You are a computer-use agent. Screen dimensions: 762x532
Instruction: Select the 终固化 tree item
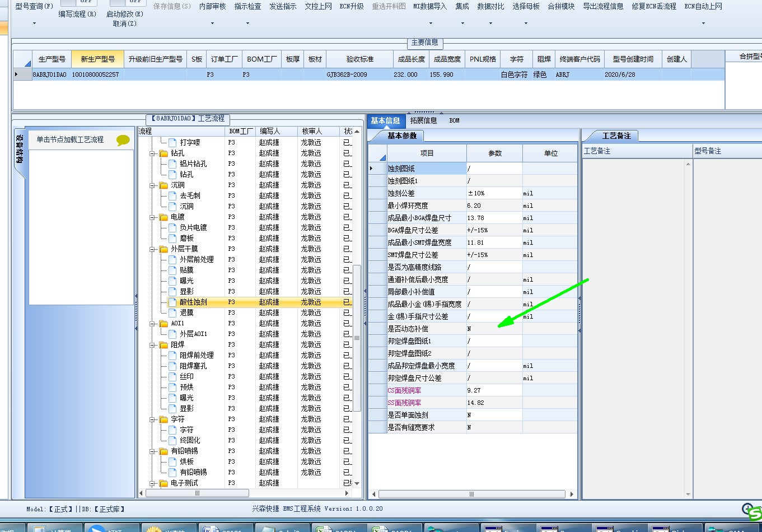pos(190,440)
